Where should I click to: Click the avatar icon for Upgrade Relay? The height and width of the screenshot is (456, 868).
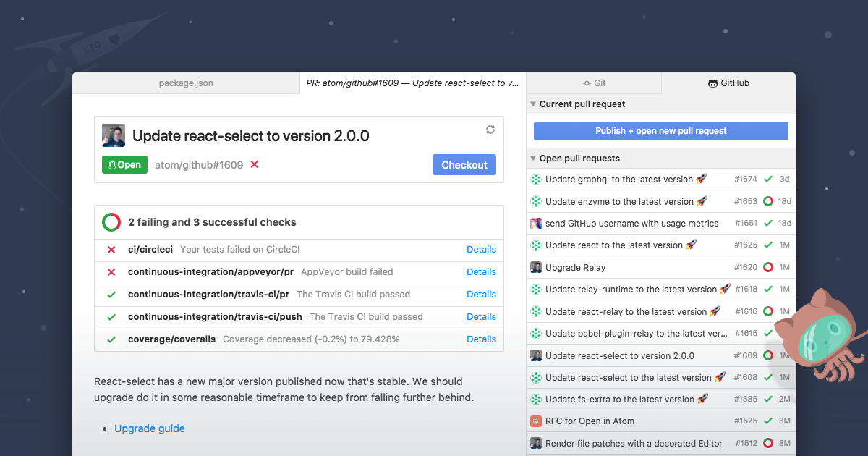[x=536, y=267]
